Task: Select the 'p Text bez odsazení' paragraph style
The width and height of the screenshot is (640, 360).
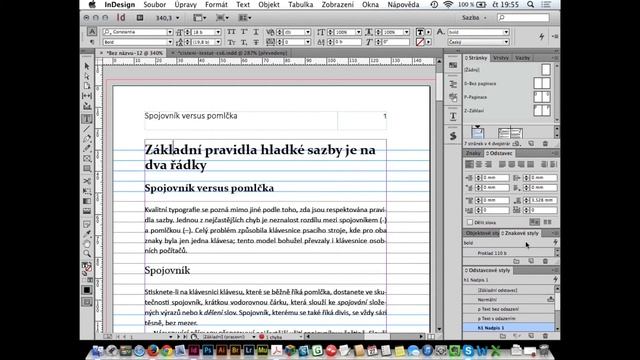Action: point(509,309)
